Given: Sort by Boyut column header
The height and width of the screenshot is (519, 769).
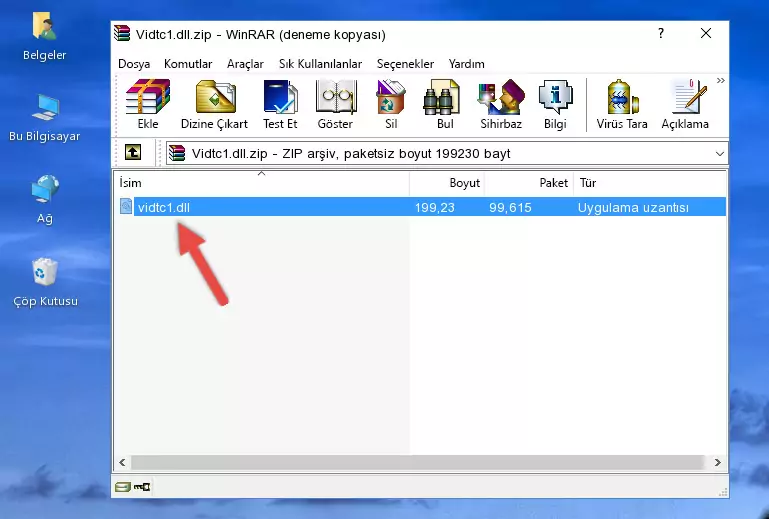Looking at the screenshot, I should point(447,182).
